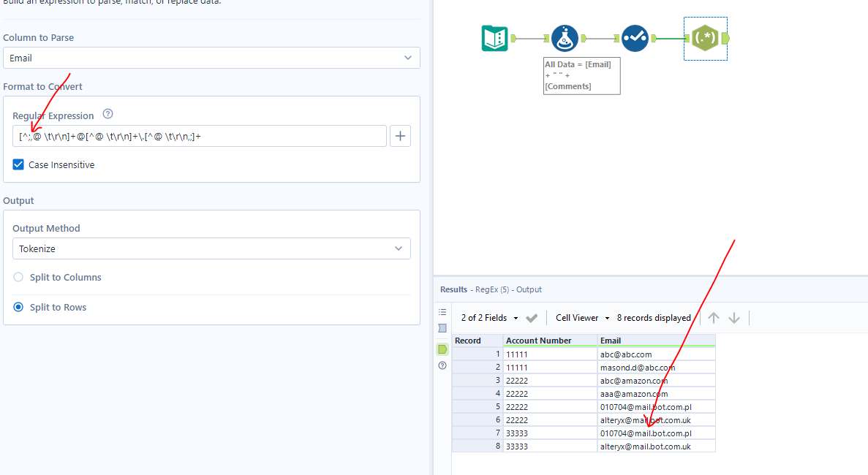This screenshot has height=475, width=868.
Task: Select the Formula flask tool on the canvas
Action: (x=565, y=38)
